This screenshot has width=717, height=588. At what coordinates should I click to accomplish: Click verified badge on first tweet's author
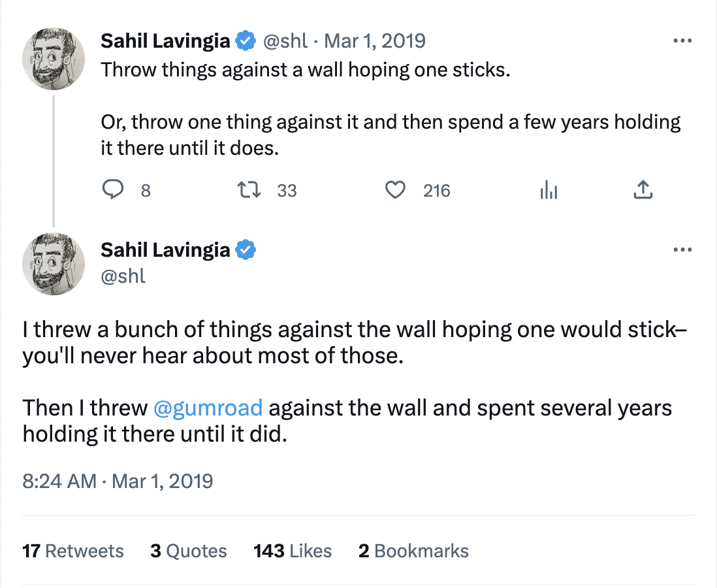tap(246, 41)
